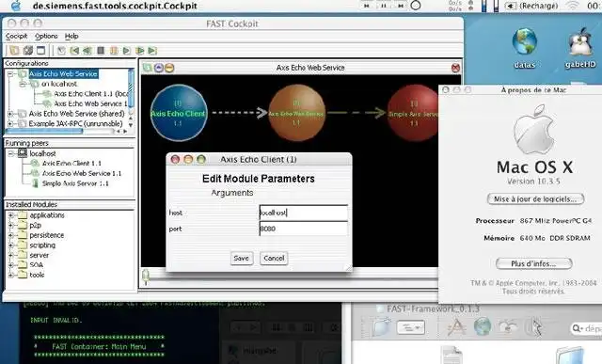Click the skip-to-start green arrow toolbar icon

(74, 50)
